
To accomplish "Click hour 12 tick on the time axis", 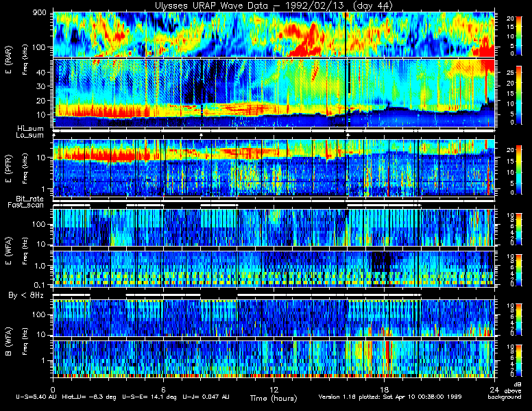I will click(274, 389).
